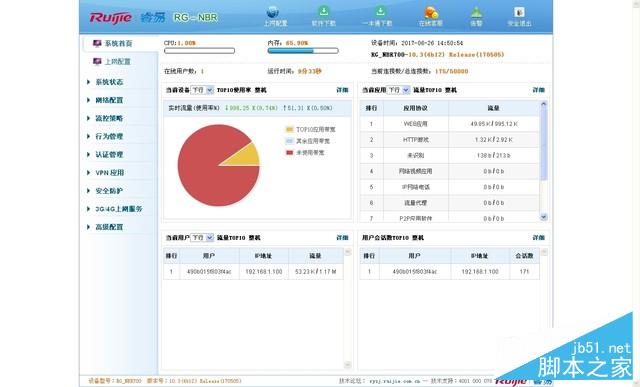
Task: Click the 网络视频应用 protocol cell
Action: pos(416,171)
